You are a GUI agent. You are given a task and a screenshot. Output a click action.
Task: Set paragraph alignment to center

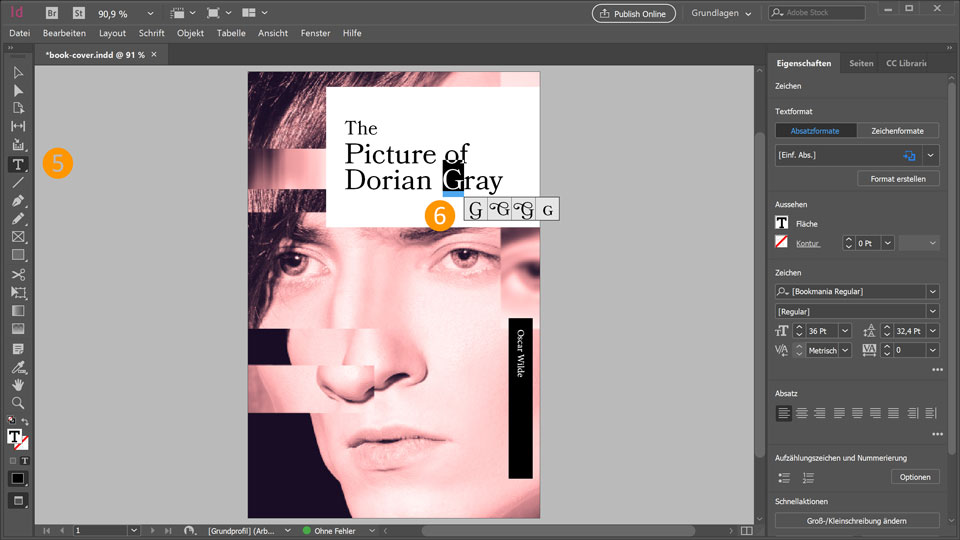801,413
